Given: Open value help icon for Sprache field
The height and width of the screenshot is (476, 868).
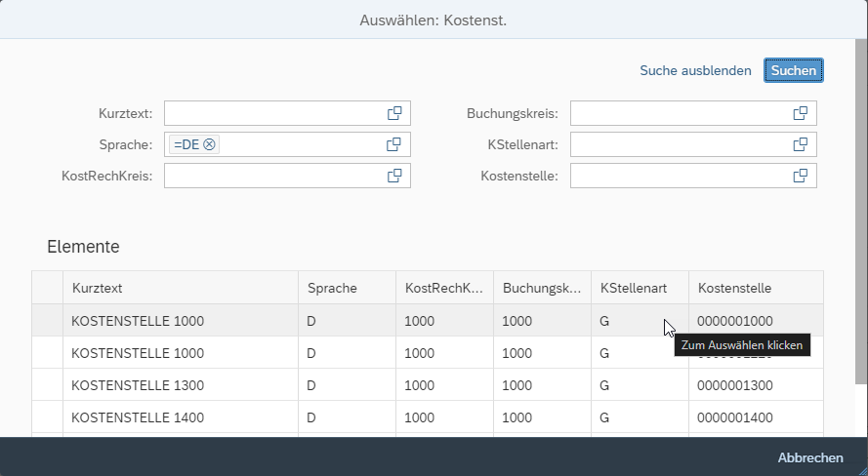Looking at the screenshot, I should tap(393, 144).
